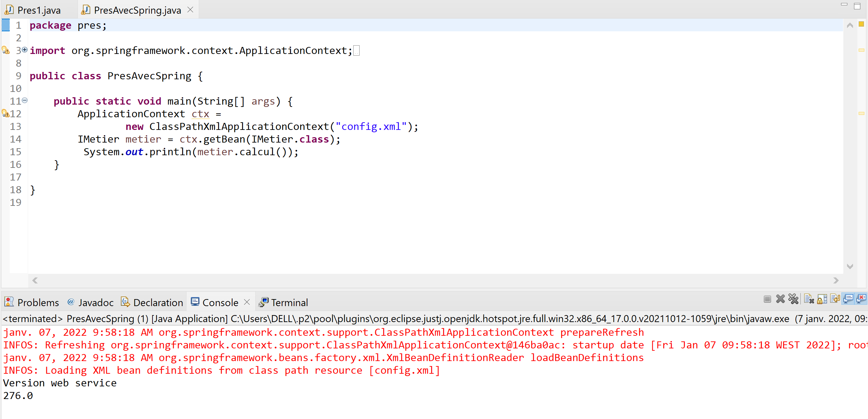Viewport: 868px width, 419px height.
Task: Click quick-fix warning bulb on line 12
Action: point(5,114)
